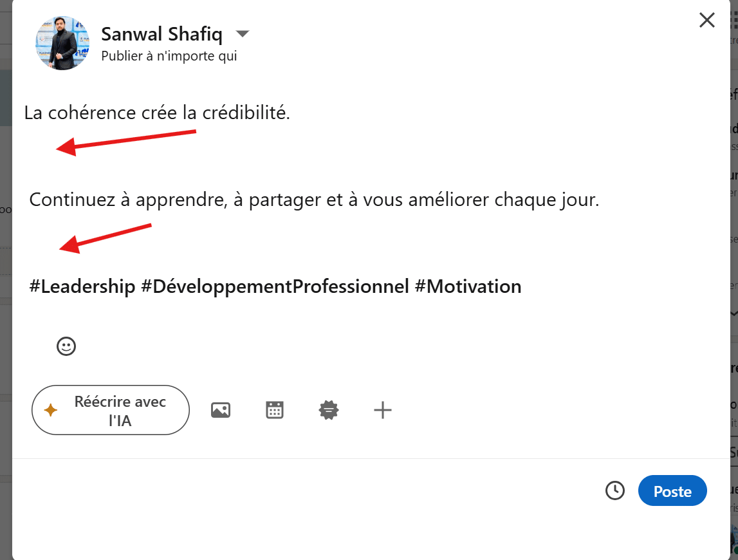This screenshot has width=738, height=560.
Task: Schedule the post using the clock icon
Action: [614, 490]
